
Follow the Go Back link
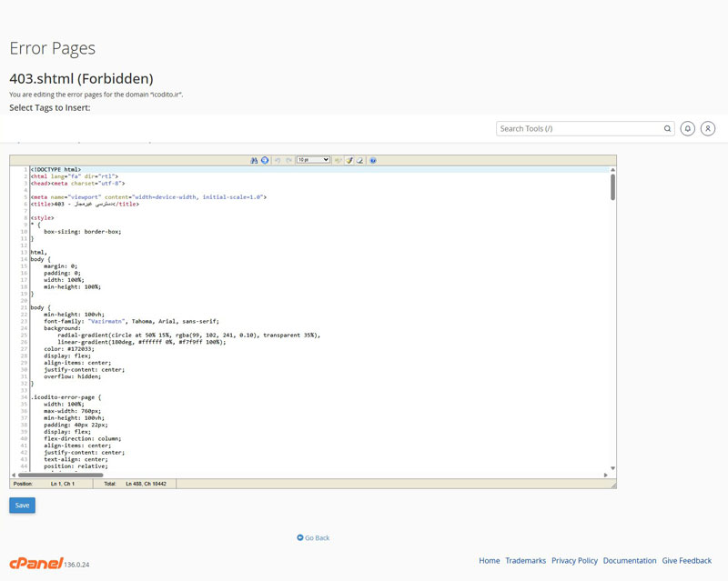(313, 538)
